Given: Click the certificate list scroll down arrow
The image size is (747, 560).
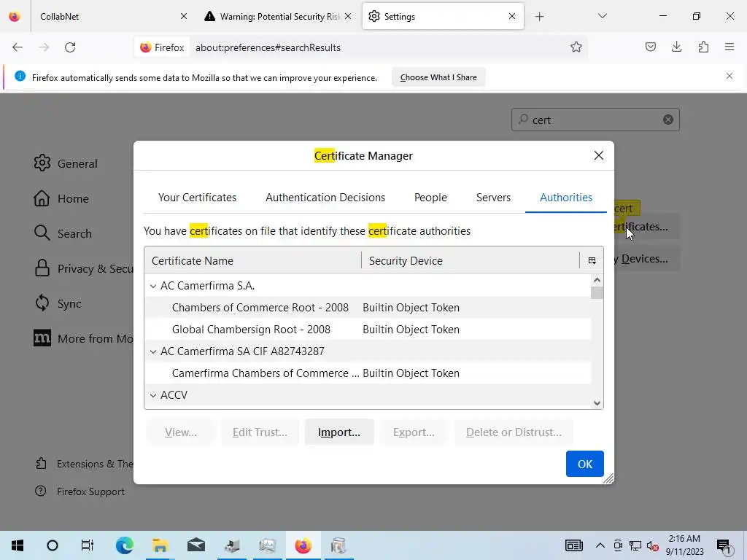Looking at the screenshot, I should click(597, 403).
